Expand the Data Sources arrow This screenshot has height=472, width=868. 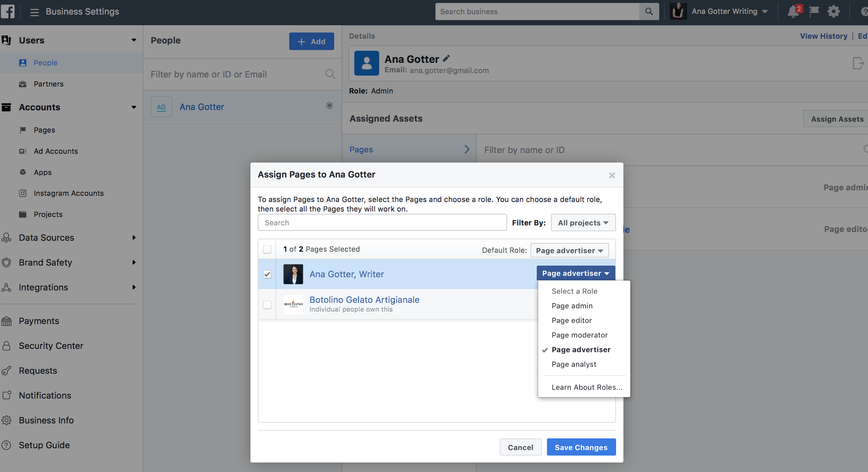(134, 238)
